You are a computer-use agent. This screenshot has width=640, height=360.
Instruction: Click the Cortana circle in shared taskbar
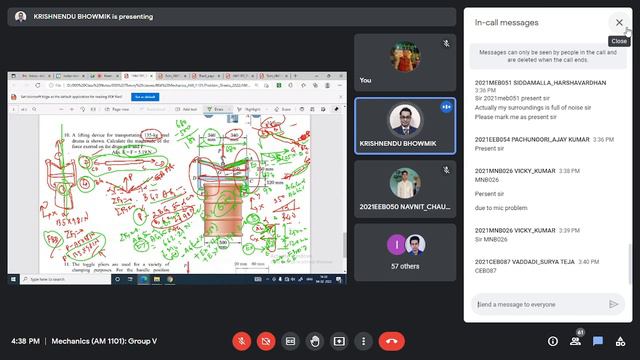[x=118, y=279]
